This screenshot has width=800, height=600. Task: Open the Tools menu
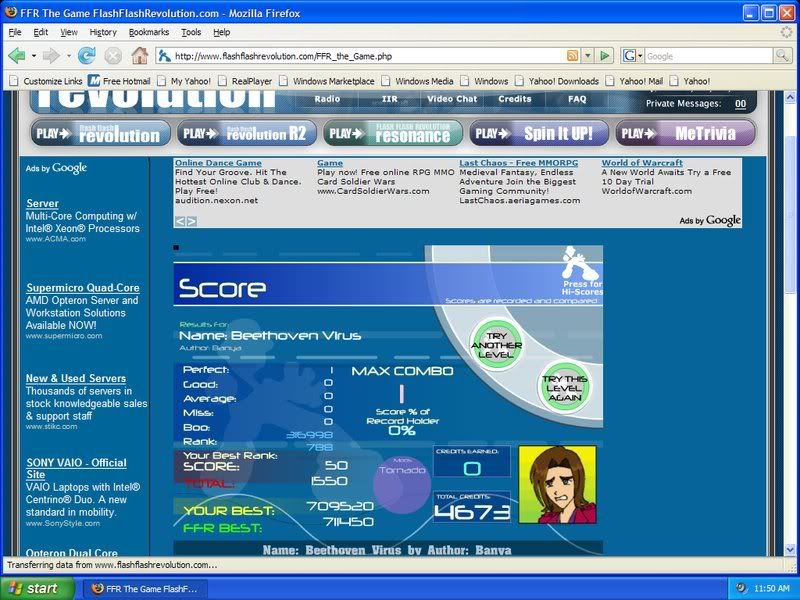pyautogui.click(x=191, y=32)
